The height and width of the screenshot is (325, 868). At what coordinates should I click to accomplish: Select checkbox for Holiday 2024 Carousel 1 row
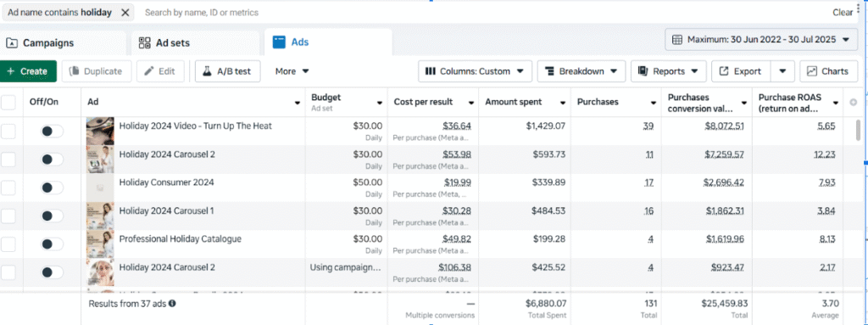point(8,216)
